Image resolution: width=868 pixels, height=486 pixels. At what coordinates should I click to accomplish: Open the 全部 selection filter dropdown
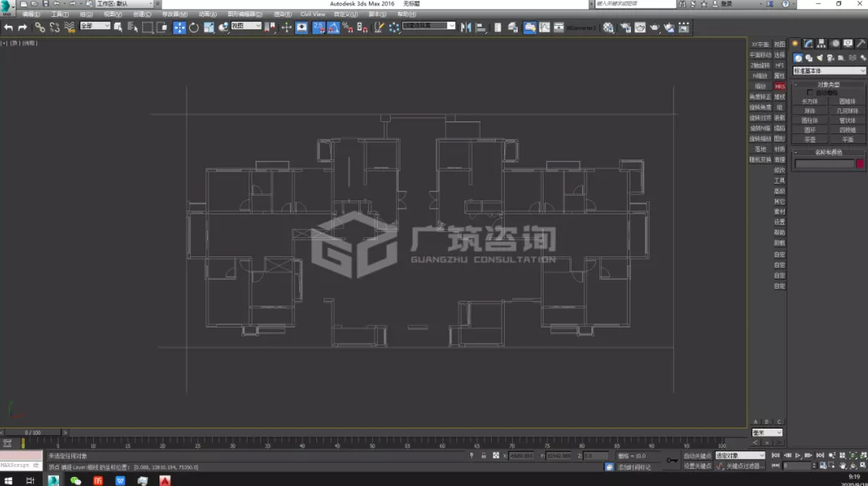pyautogui.click(x=95, y=26)
